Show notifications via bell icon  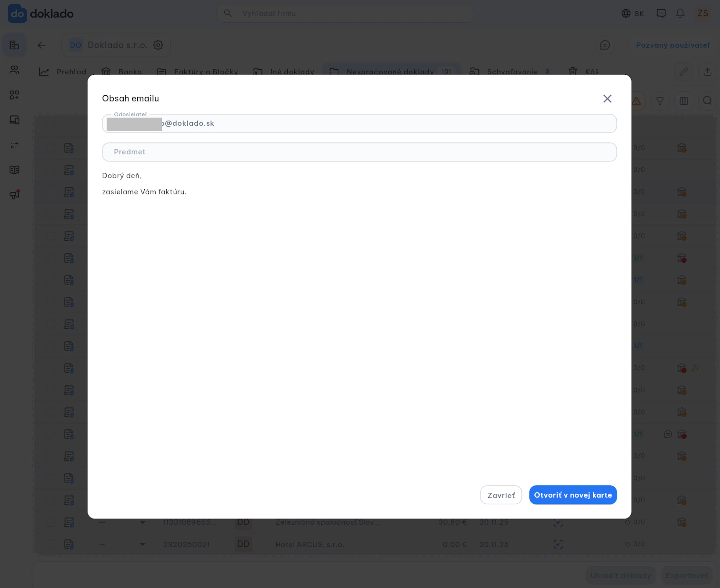680,13
